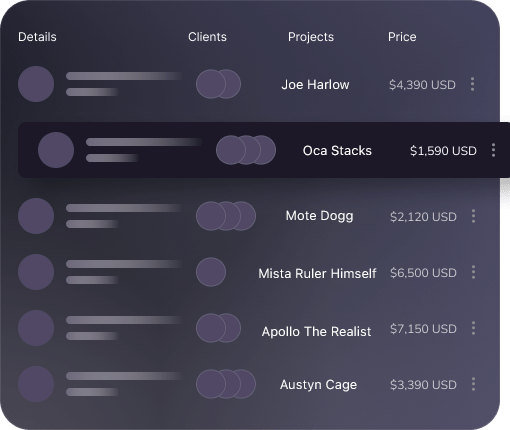The height and width of the screenshot is (430, 510).
Task: Select the single client avatar for Mista Ruler Himself
Action: pos(211,272)
